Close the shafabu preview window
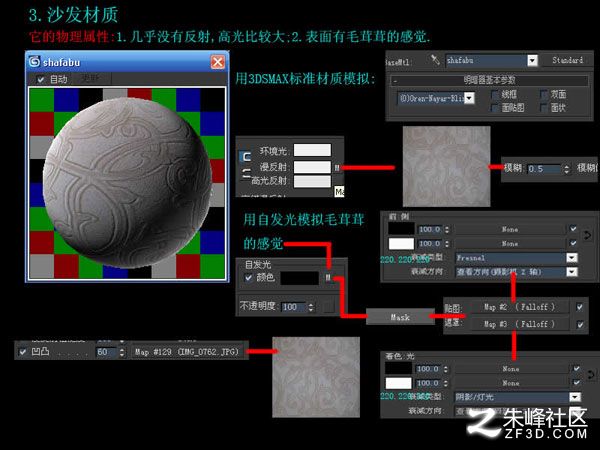 (218, 62)
